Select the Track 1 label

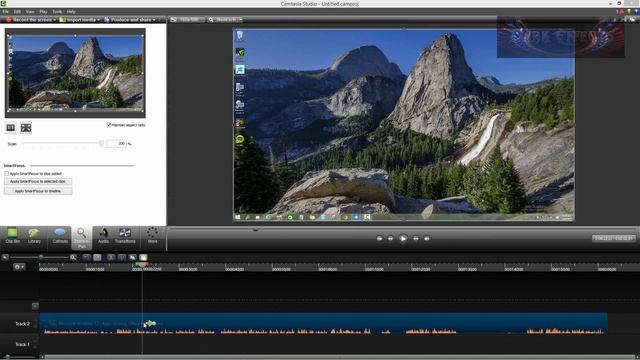[x=22, y=344]
